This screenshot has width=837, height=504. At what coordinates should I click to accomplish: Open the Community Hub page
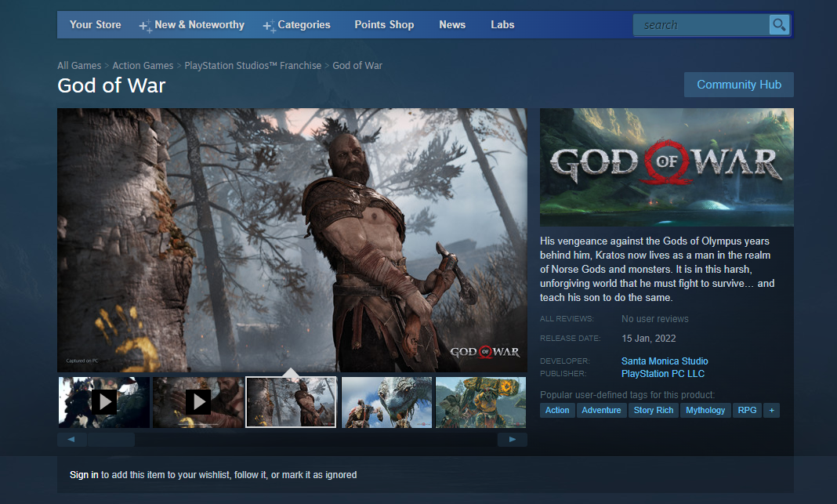pos(738,85)
